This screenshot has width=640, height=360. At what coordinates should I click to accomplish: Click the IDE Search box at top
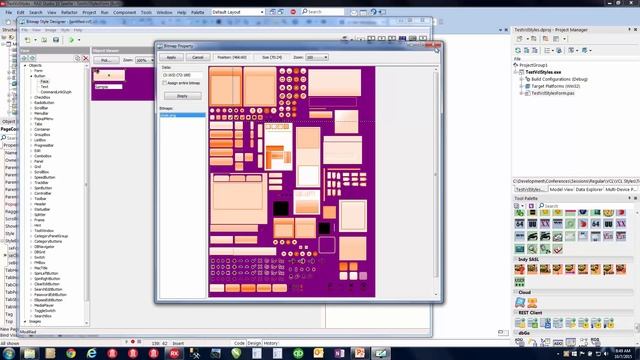[x=322, y=12]
